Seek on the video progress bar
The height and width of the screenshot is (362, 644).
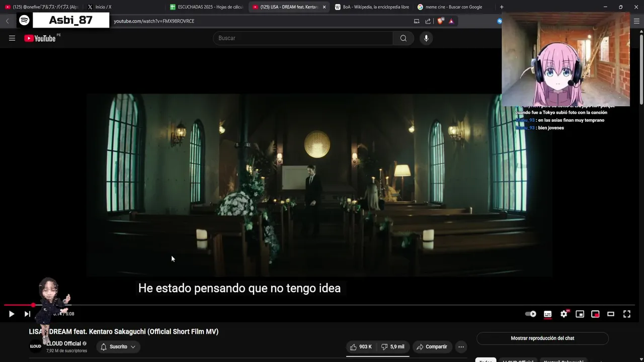pos(319,305)
